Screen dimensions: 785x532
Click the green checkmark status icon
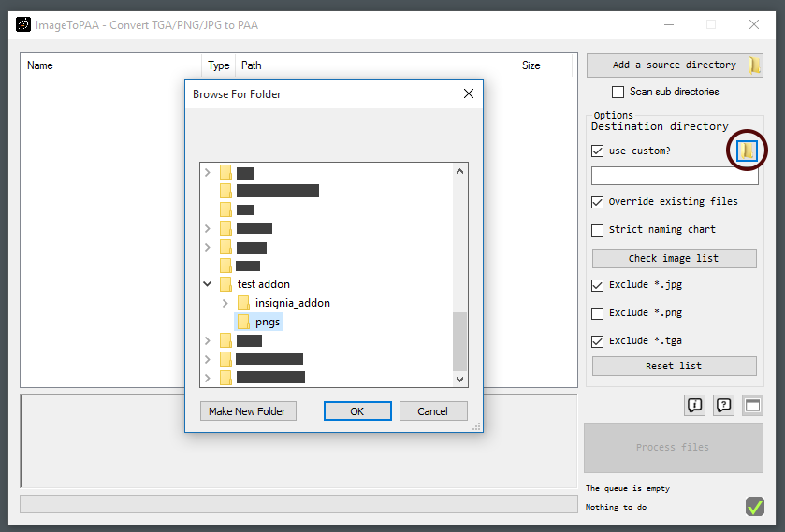tap(755, 507)
